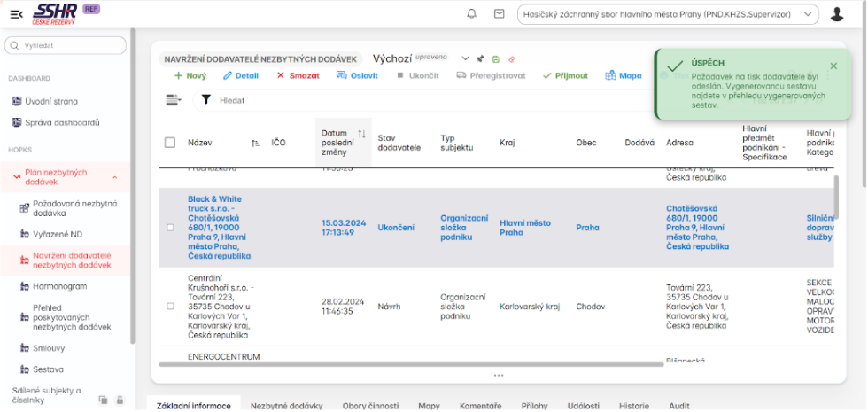Open the Mapa toolbar button
Image resolution: width=868 pixels, height=412 pixels.
(x=624, y=76)
